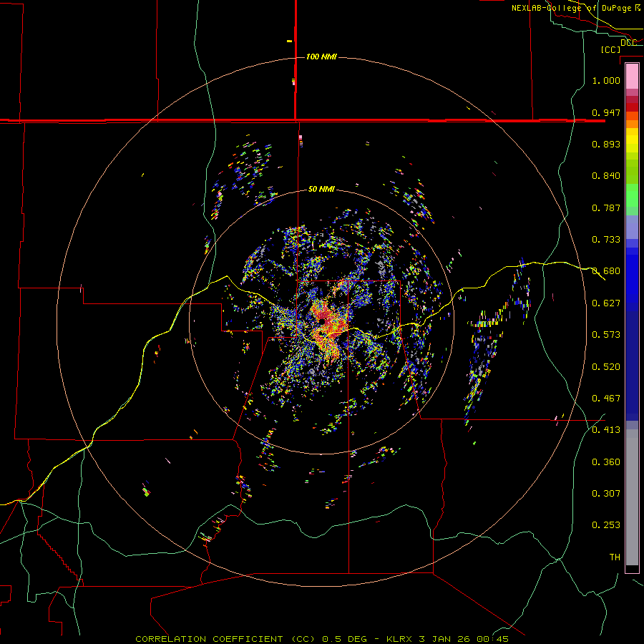This screenshot has height=644, width=644.
Task: Click the 0.947 scale value
Action: coord(606,112)
